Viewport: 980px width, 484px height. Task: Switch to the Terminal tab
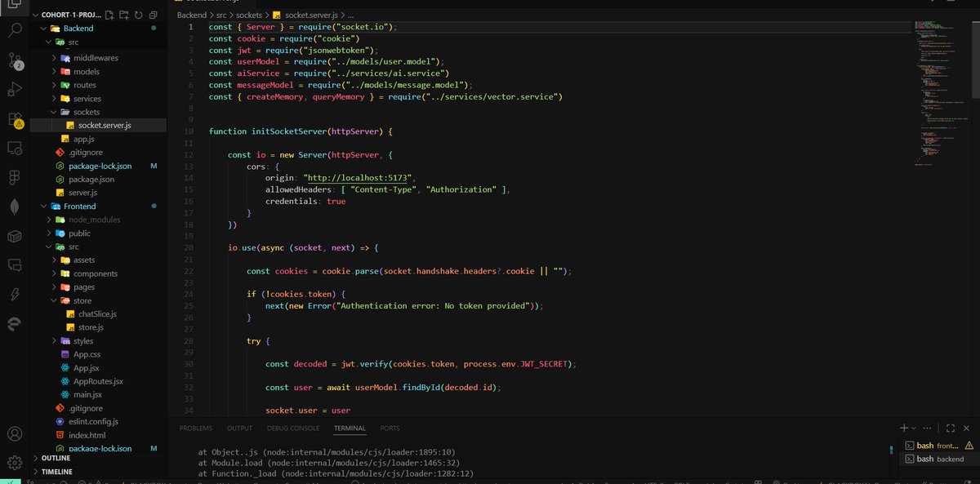tap(350, 428)
